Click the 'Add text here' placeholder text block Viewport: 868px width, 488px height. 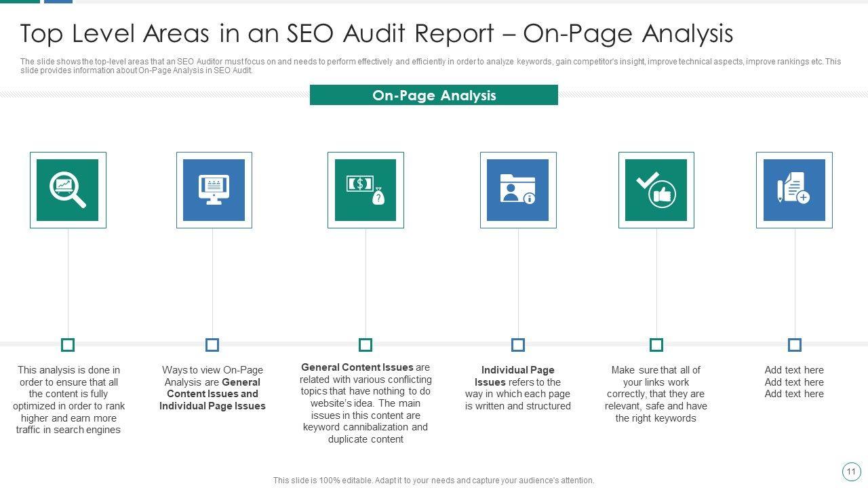pyautogui.click(x=794, y=382)
